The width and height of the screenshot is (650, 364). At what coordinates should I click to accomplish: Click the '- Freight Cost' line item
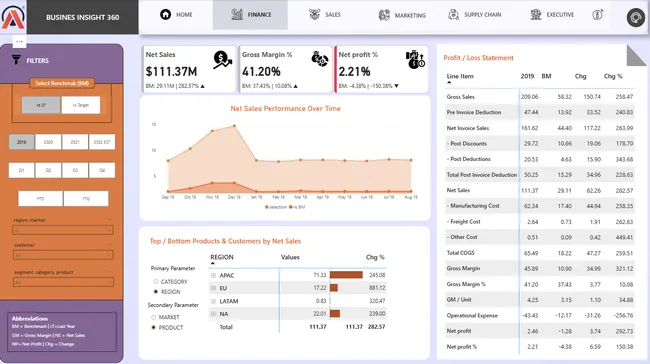(463, 222)
